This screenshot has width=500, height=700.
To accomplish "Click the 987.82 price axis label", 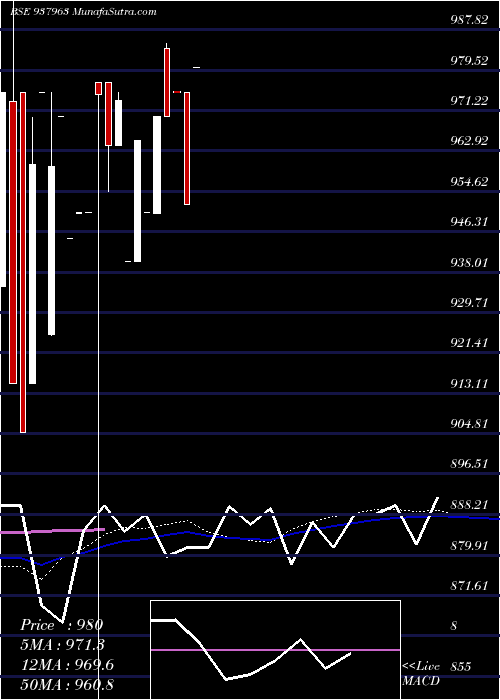I will click(468, 19).
